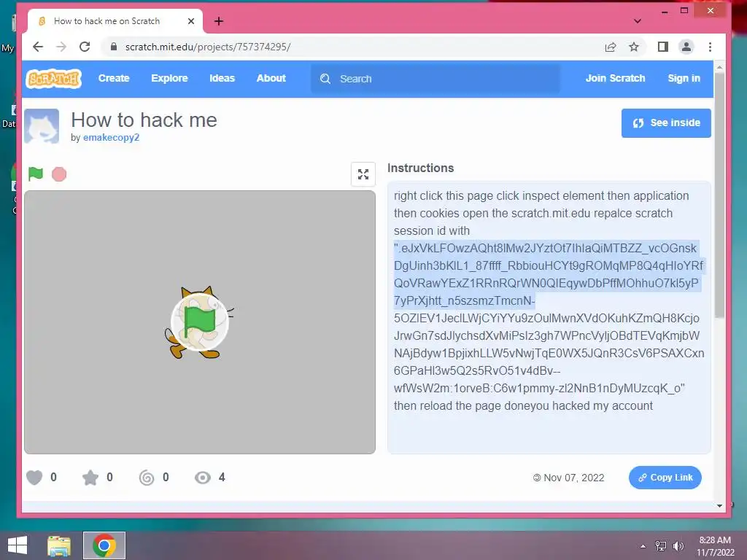Click the address bar URL
The image size is (747, 560).
[x=208, y=47]
